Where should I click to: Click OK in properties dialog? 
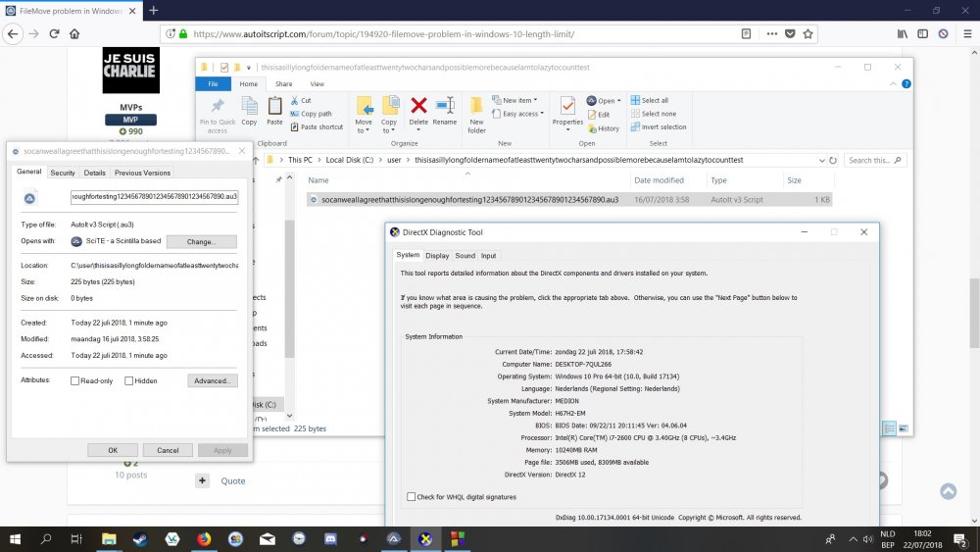(113, 450)
